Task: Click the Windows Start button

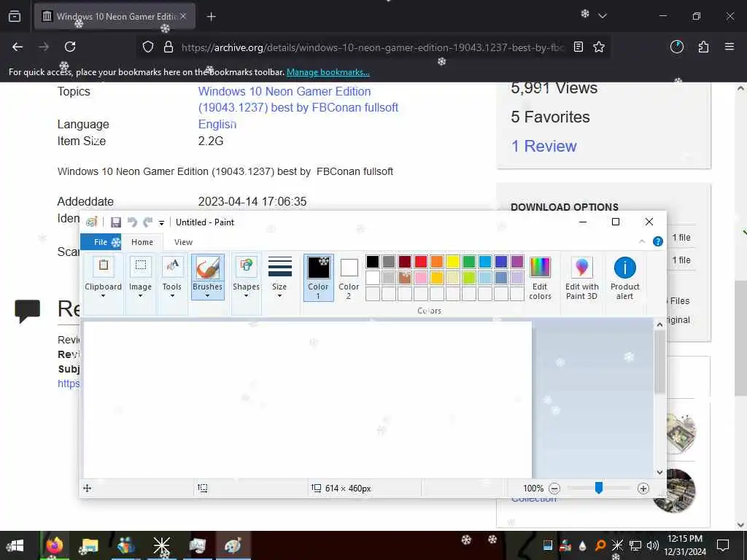Action: [x=15, y=545]
